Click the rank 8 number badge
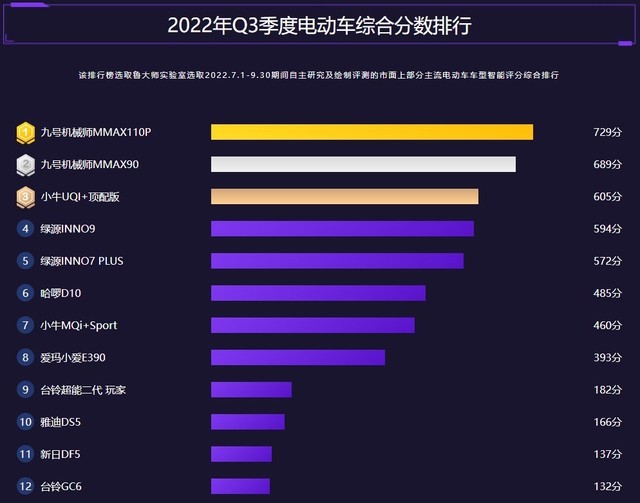This screenshot has height=503, width=640. (25, 358)
